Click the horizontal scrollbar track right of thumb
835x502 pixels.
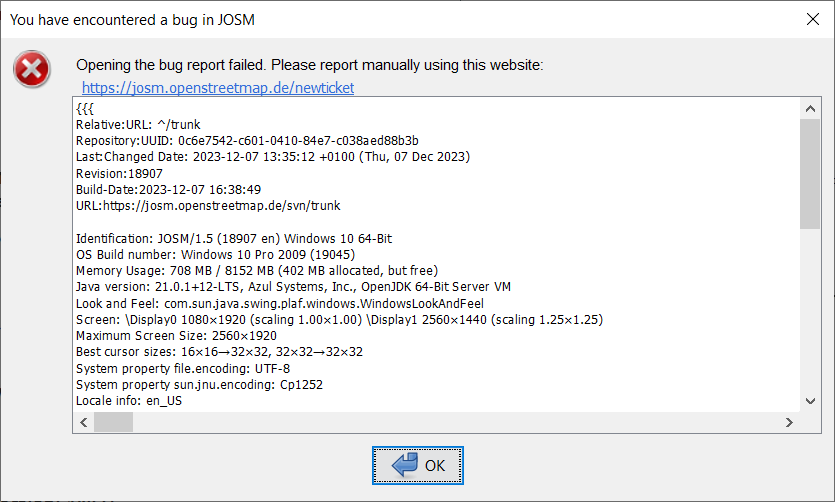(x=450, y=423)
